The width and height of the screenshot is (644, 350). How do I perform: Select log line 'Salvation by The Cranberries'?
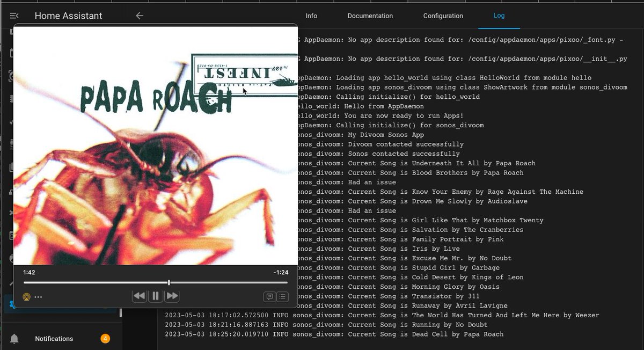[411, 230]
